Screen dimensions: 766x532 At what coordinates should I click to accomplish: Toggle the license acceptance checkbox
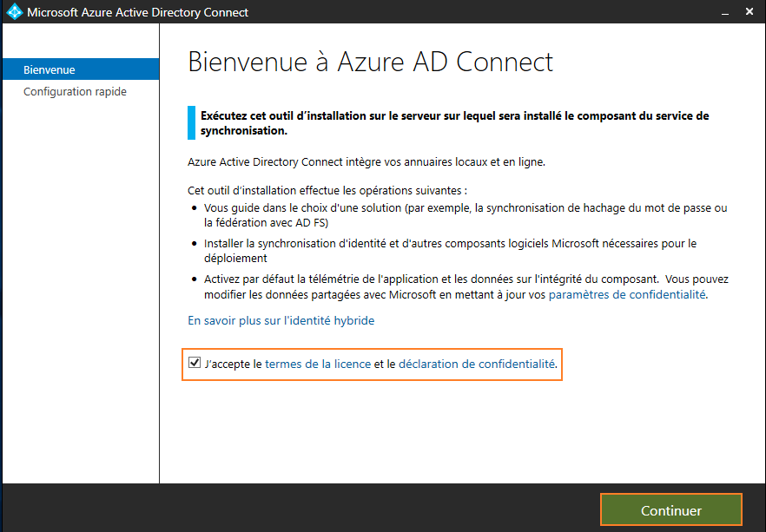195,363
